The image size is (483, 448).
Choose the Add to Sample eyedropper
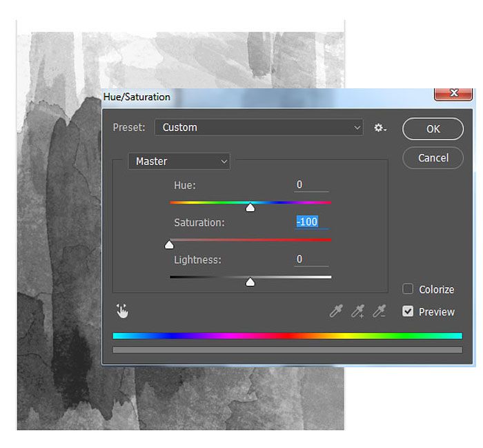point(357,311)
